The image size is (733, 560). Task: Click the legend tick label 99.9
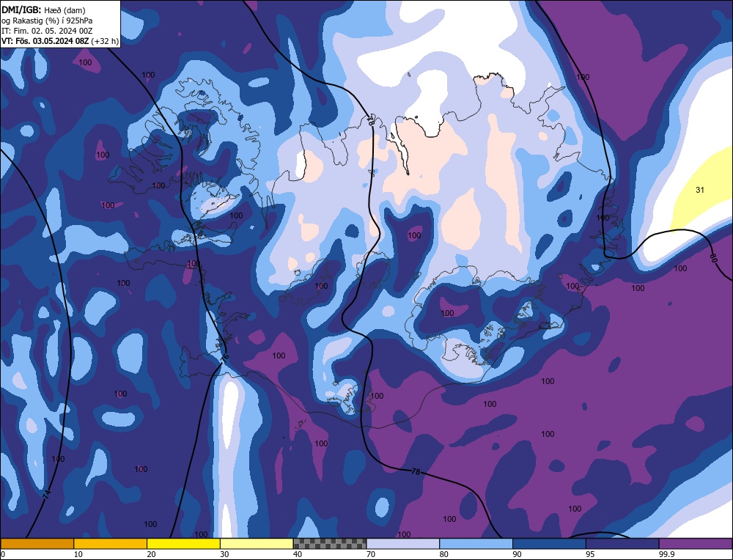[666, 554]
